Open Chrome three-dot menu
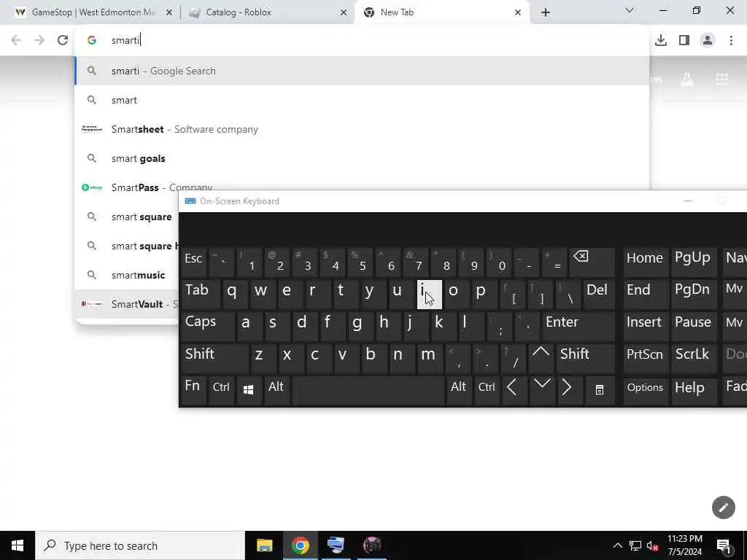 (731, 40)
